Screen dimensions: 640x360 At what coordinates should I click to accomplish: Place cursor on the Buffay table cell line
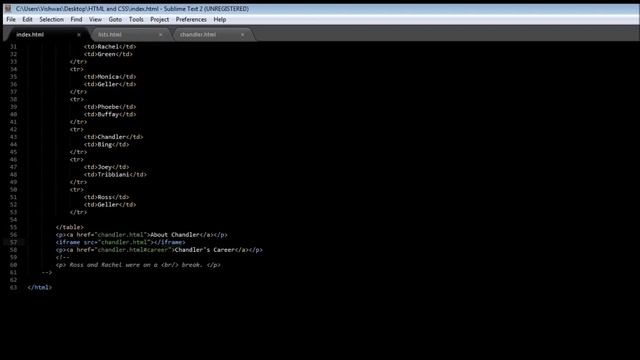[x=110, y=114]
